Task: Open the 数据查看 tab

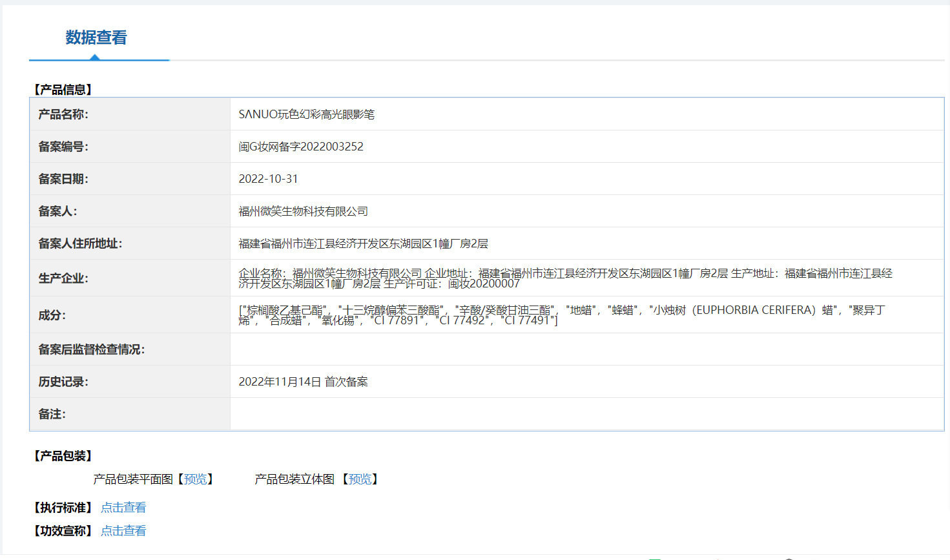Action: pos(96,37)
